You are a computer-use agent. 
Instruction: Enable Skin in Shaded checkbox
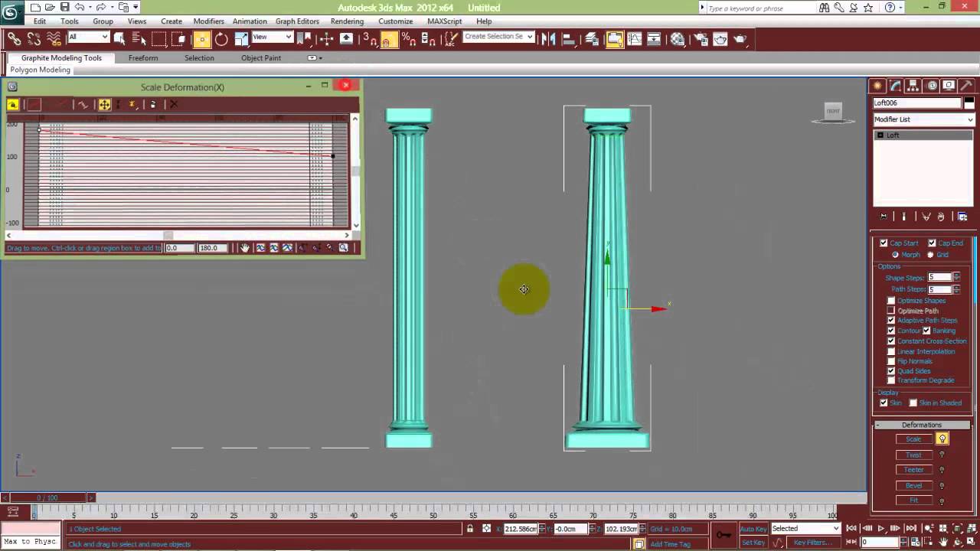913,403
